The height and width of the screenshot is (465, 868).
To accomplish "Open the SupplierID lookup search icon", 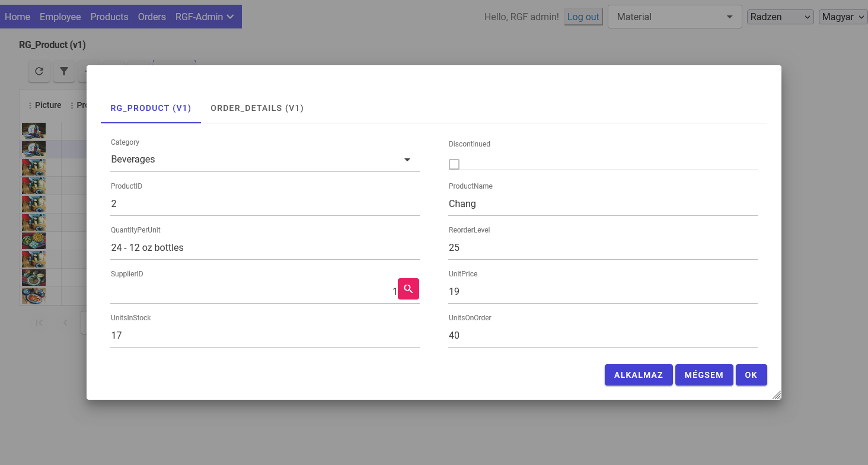I will point(408,289).
